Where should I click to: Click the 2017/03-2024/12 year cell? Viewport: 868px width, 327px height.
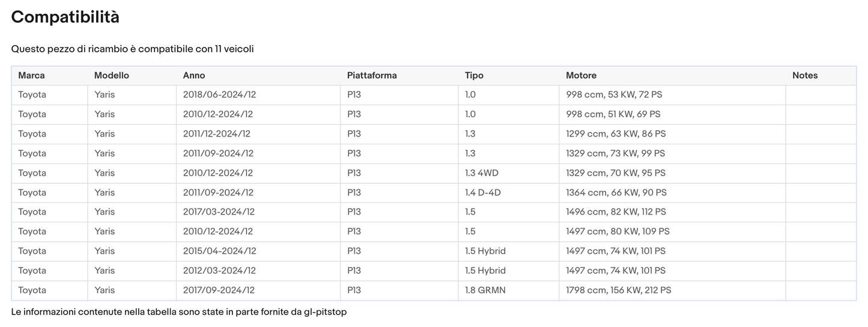point(219,212)
